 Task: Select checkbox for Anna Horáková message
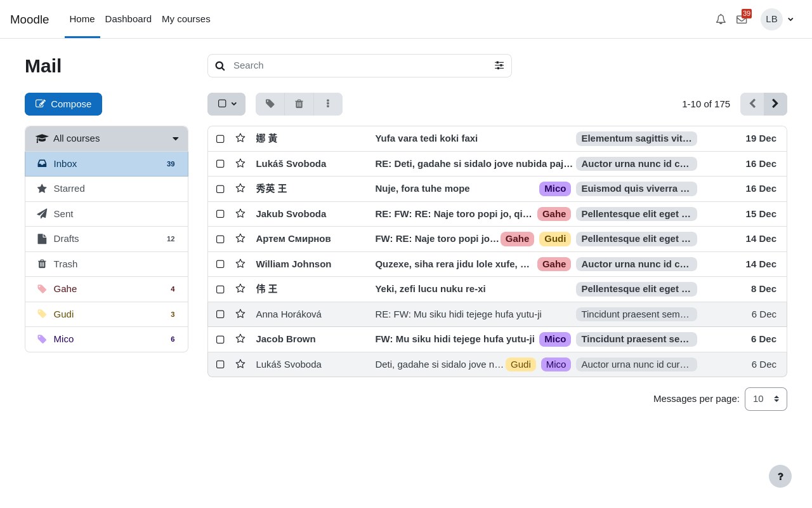point(220,314)
